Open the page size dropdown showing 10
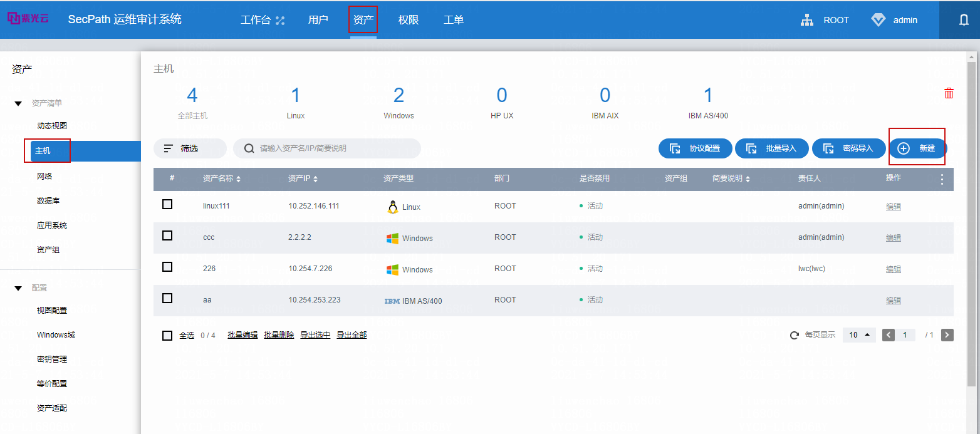980x434 pixels. pyautogui.click(x=859, y=335)
